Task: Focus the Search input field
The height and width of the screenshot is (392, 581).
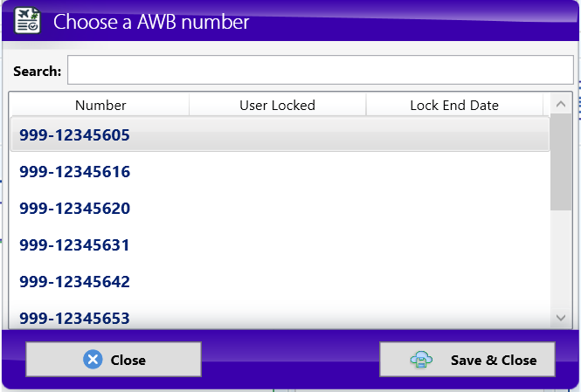Action: [321, 70]
